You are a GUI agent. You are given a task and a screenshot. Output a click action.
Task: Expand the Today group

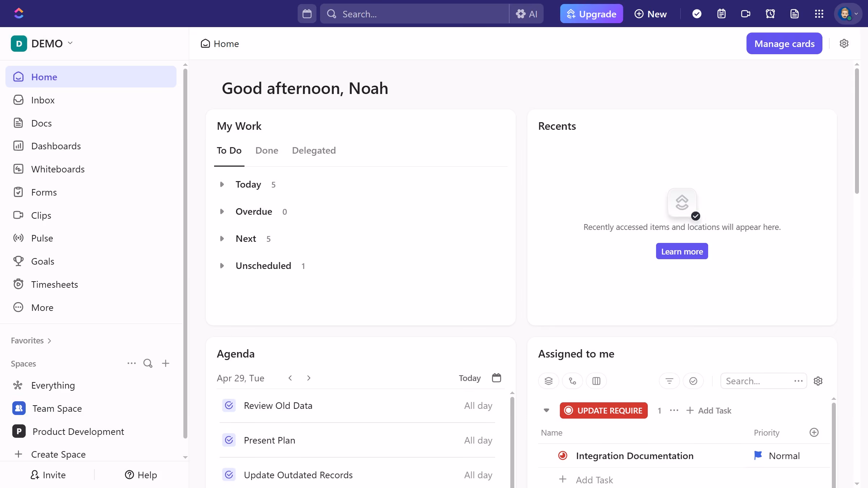click(222, 184)
